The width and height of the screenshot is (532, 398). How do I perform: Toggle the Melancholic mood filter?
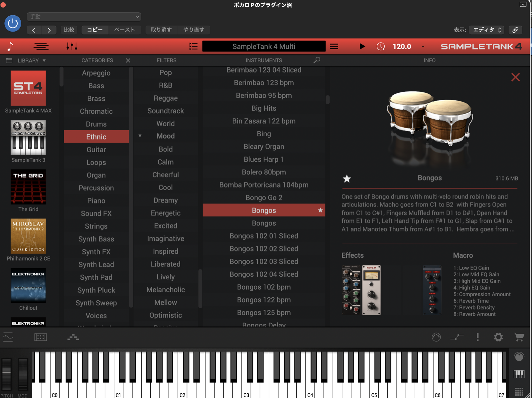166,290
